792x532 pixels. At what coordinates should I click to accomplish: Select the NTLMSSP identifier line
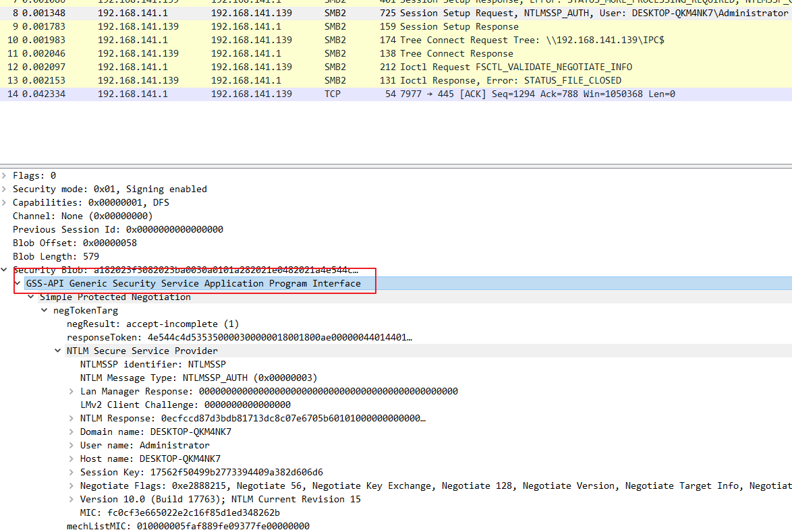click(x=153, y=364)
